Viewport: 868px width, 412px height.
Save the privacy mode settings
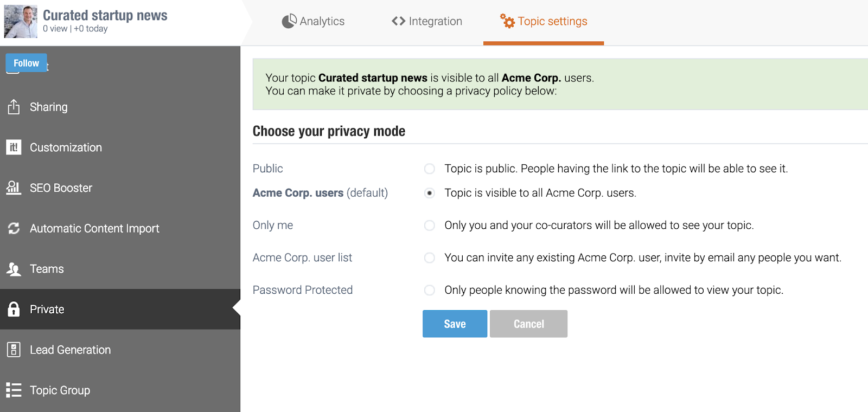click(455, 324)
